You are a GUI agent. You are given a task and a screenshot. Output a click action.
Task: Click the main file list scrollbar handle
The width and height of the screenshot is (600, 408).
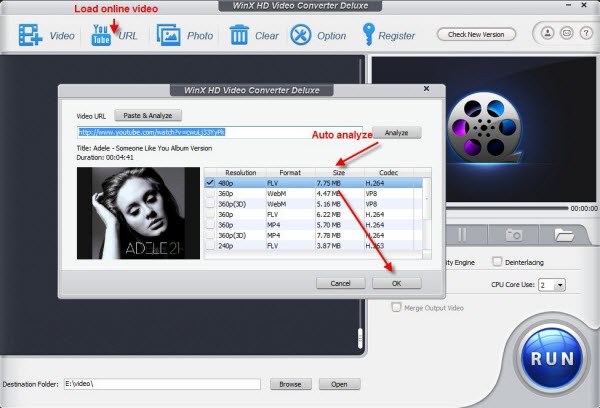tap(360, 338)
